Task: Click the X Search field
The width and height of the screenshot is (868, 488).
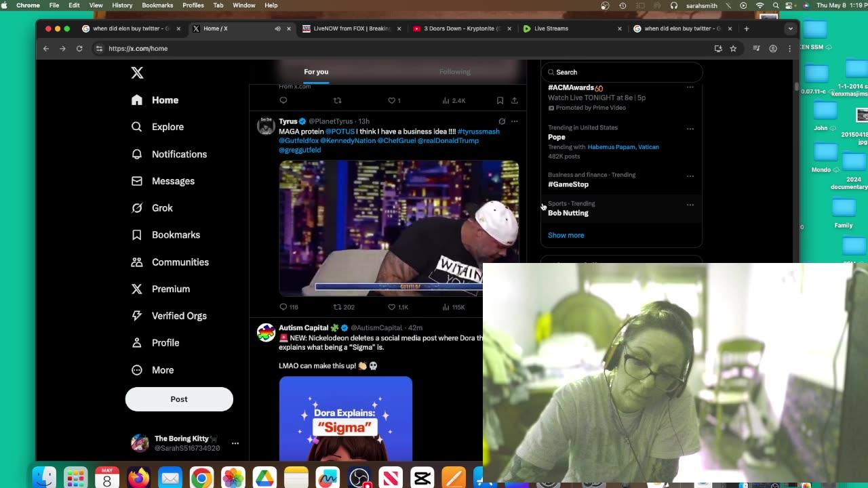Action: click(x=622, y=72)
